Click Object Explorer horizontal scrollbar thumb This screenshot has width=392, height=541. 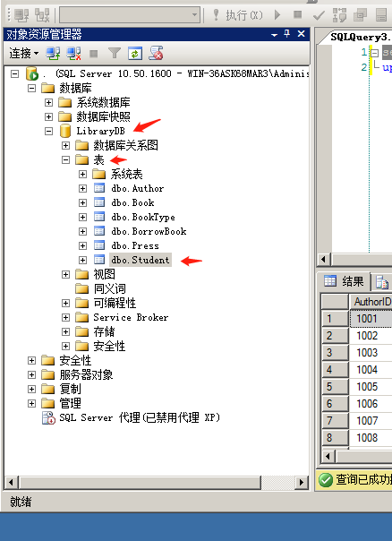point(140,482)
